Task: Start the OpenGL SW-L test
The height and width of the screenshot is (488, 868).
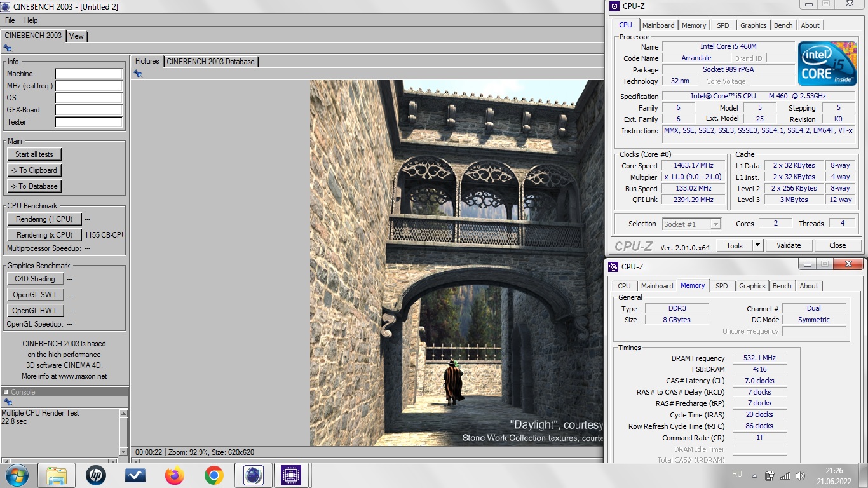Action: pyautogui.click(x=35, y=295)
